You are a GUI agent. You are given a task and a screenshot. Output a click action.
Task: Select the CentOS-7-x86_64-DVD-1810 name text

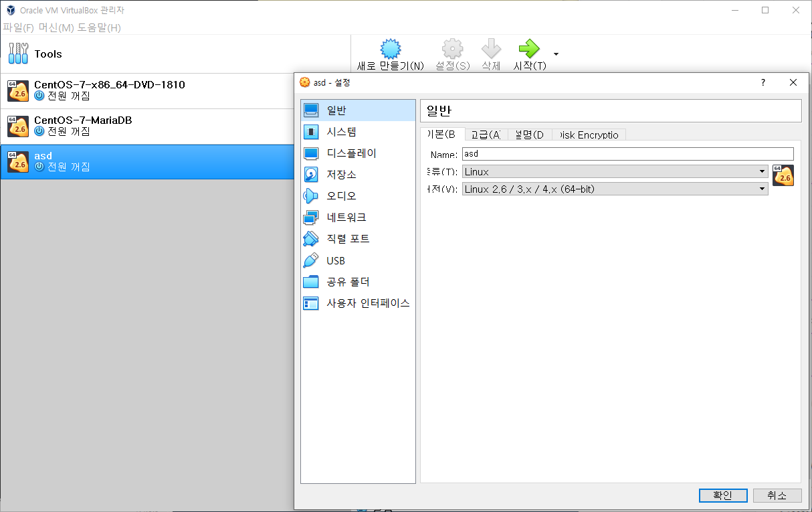pos(110,85)
